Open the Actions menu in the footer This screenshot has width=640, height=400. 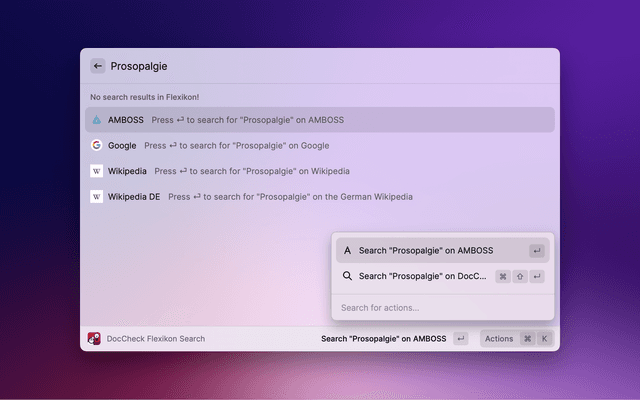pyautogui.click(x=499, y=339)
